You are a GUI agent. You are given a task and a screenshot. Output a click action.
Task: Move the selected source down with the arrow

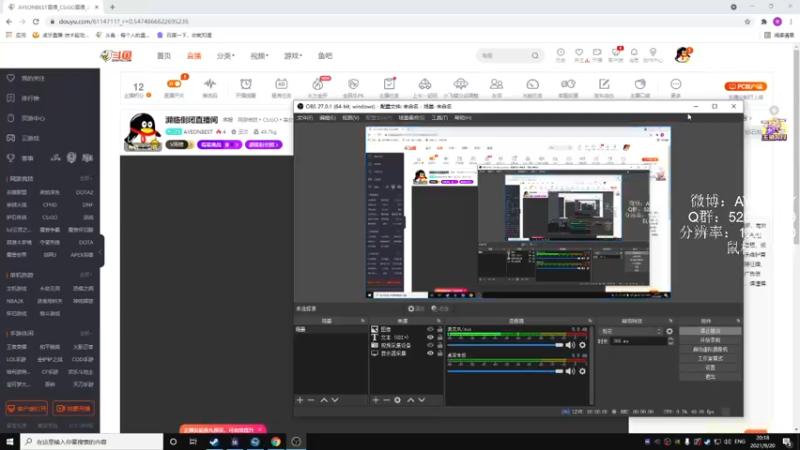421,400
